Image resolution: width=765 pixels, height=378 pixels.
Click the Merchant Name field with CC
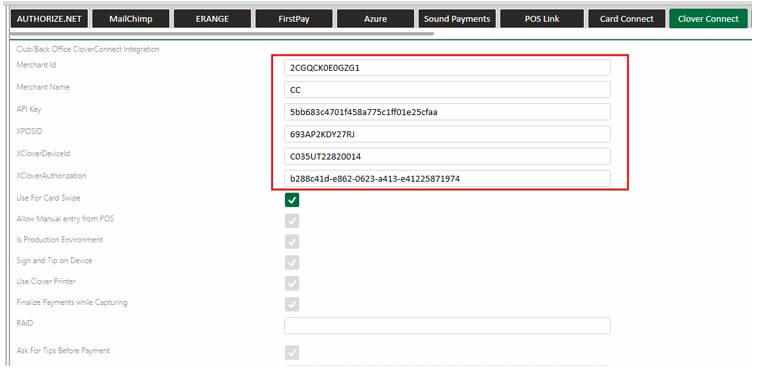click(447, 90)
